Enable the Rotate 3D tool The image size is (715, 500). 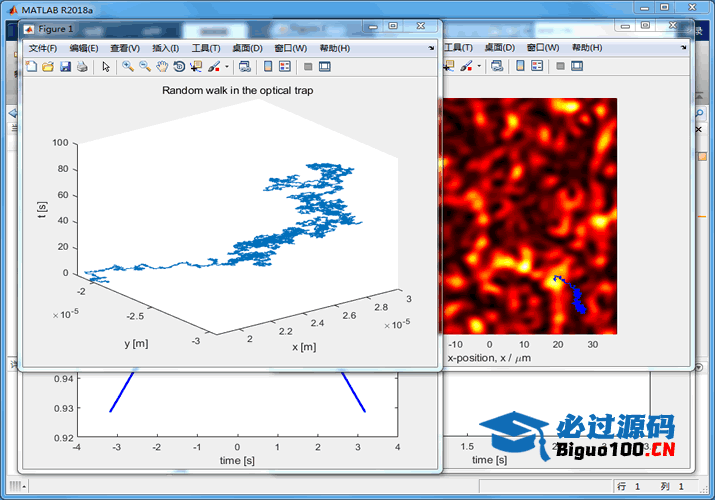179,67
